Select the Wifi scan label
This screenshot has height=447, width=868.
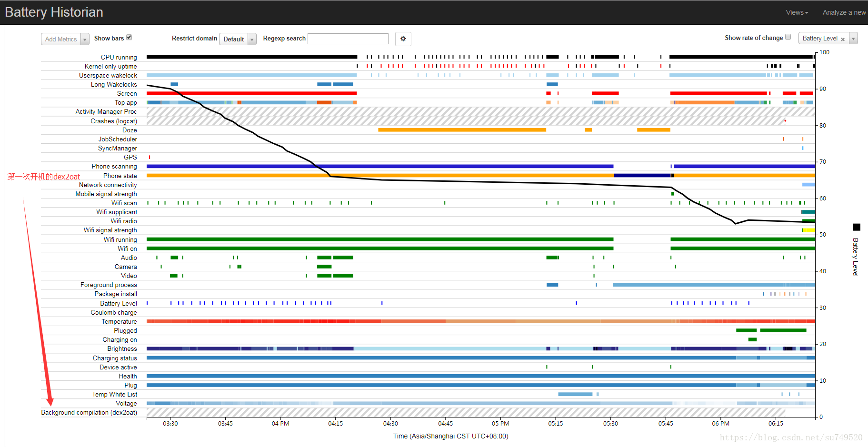124,203
